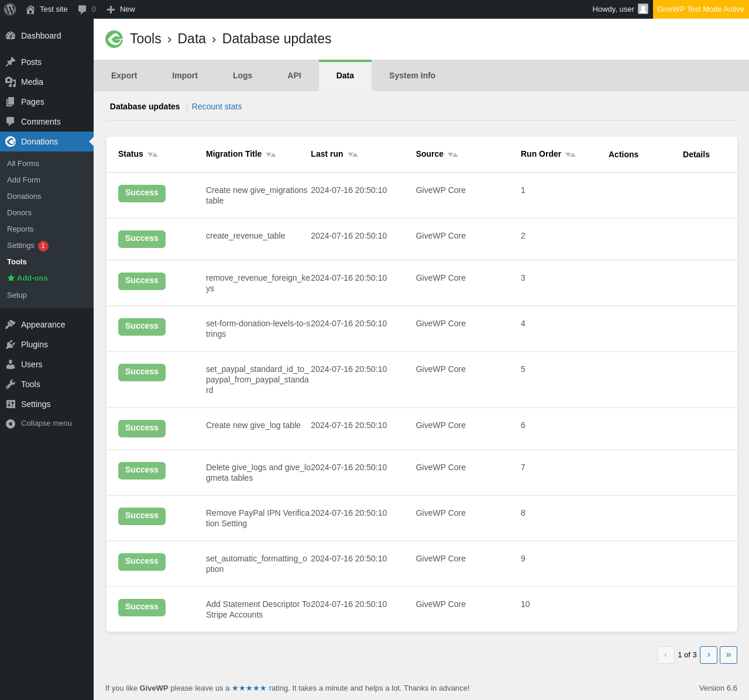This screenshot has width=749, height=700.
Task: Open Media library from the sidebar
Action: click(x=32, y=82)
